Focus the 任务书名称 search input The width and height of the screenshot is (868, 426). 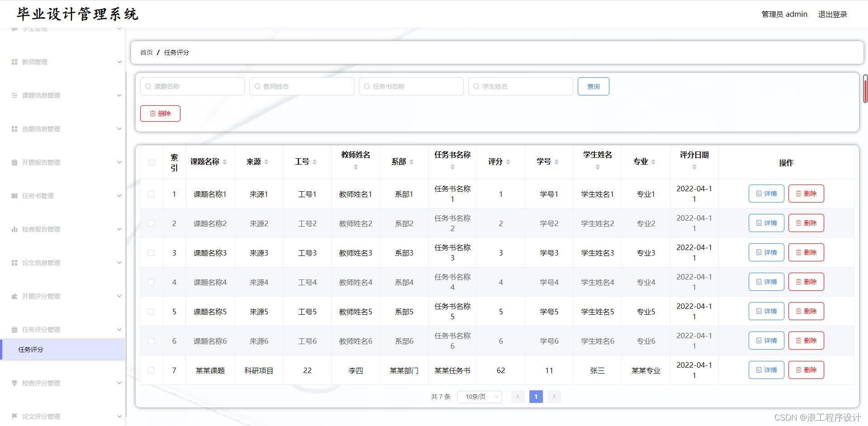pyautogui.click(x=411, y=86)
